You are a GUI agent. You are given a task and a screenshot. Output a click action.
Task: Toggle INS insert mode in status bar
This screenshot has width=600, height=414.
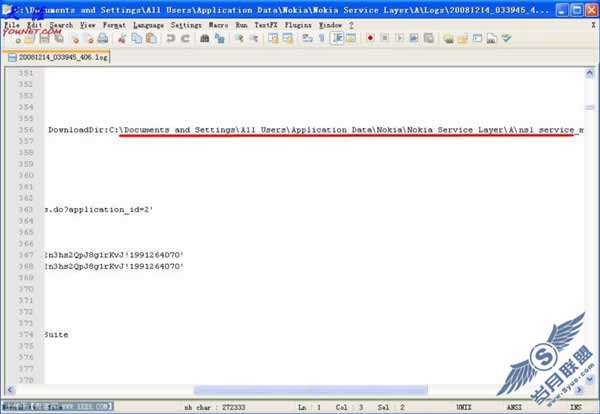click(576, 407)
